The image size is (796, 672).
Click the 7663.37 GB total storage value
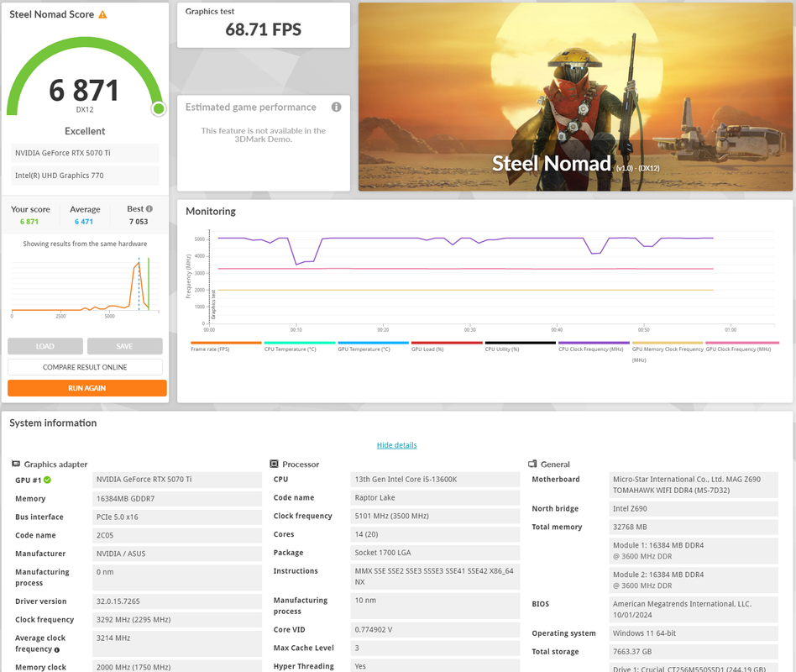click(x=694, y=652)
